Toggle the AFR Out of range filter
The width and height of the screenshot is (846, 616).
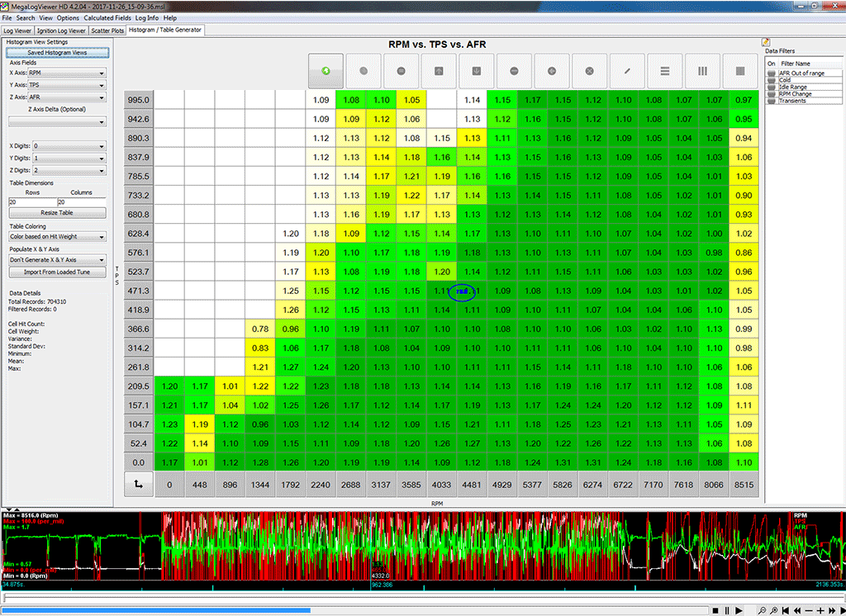(x=771, y=73)
